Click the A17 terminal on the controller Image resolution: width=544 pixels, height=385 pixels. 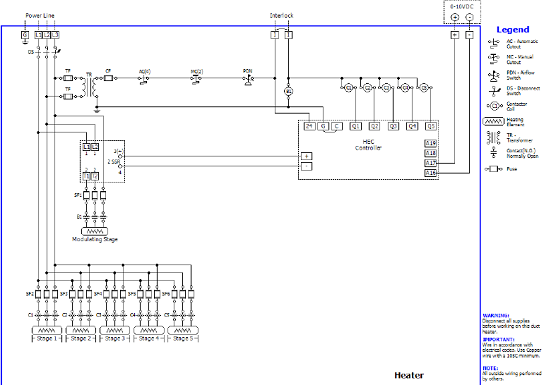(x=430, y=163)
